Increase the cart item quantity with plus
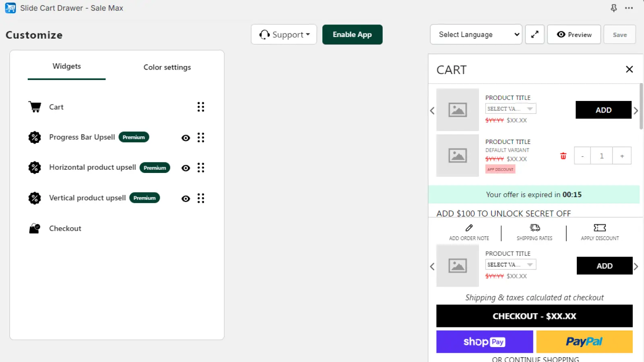Image resolution: width=644 pixels, height=362 pixels. [622, 156]
